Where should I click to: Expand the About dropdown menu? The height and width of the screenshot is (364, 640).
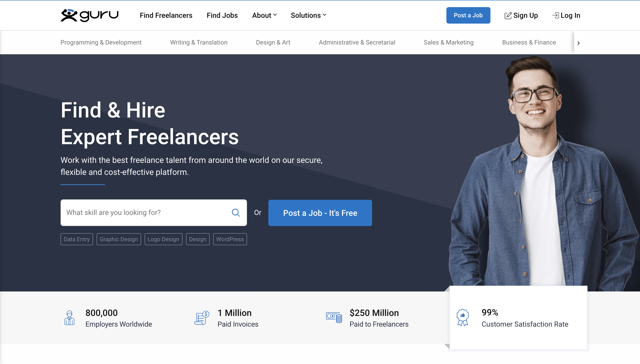coord(264,15)
